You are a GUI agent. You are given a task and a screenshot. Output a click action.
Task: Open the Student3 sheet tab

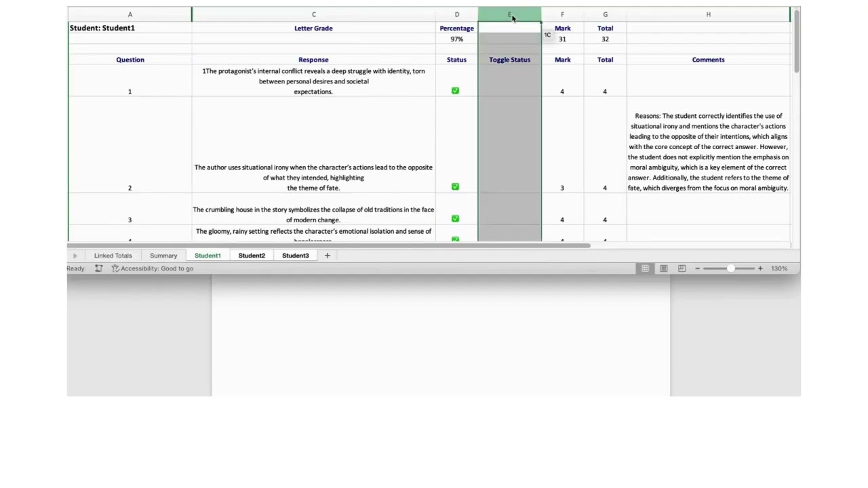295,256
